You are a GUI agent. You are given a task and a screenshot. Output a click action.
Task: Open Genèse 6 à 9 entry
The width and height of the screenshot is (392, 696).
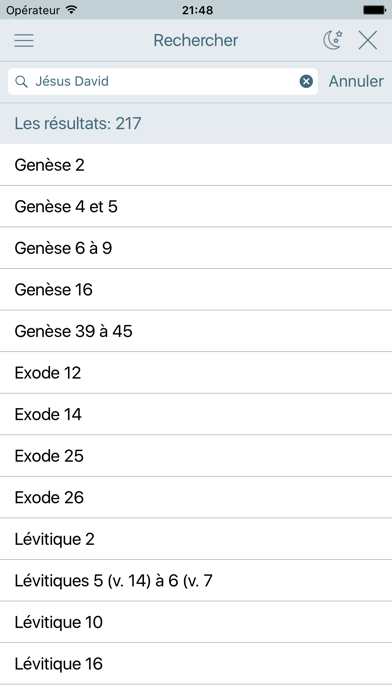196,248
